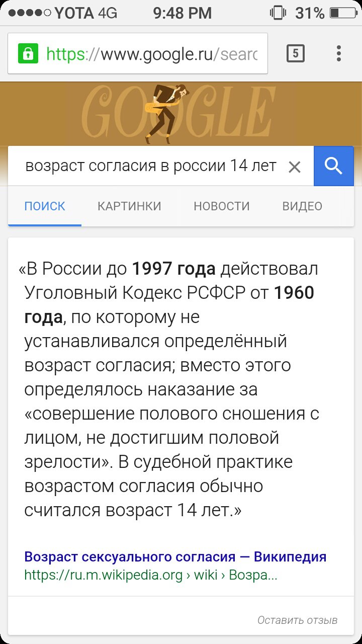Open Chrome's three-dot overflow menu
Image resolution: width=362 pixels, height=644 pixels.
(x=339, y=53)
